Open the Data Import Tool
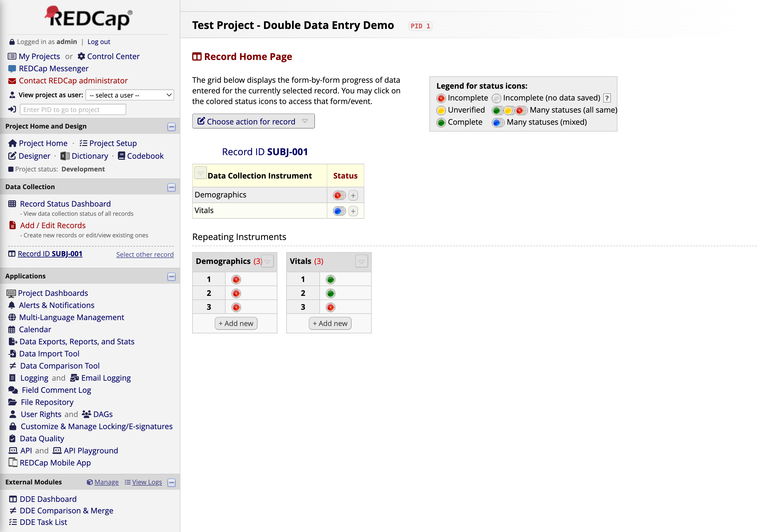Image resolution: width=757 pixels, height=532 pixels. 49,354
